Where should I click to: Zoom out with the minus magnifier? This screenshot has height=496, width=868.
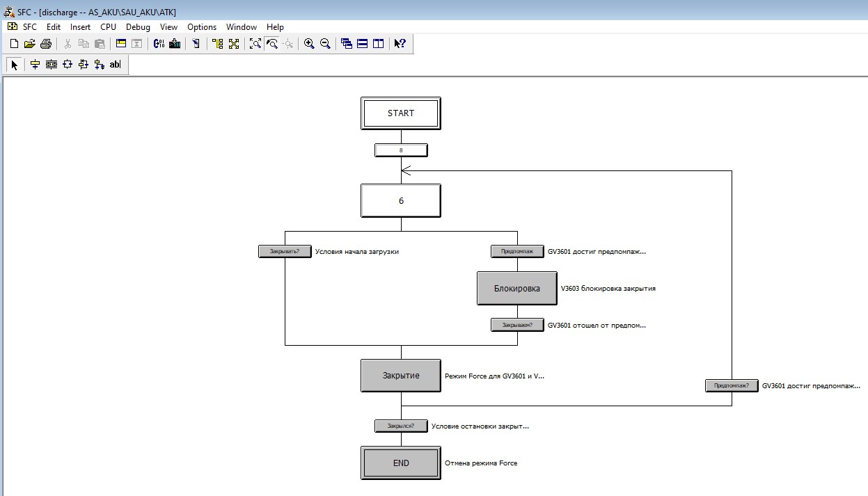[325, 44]
